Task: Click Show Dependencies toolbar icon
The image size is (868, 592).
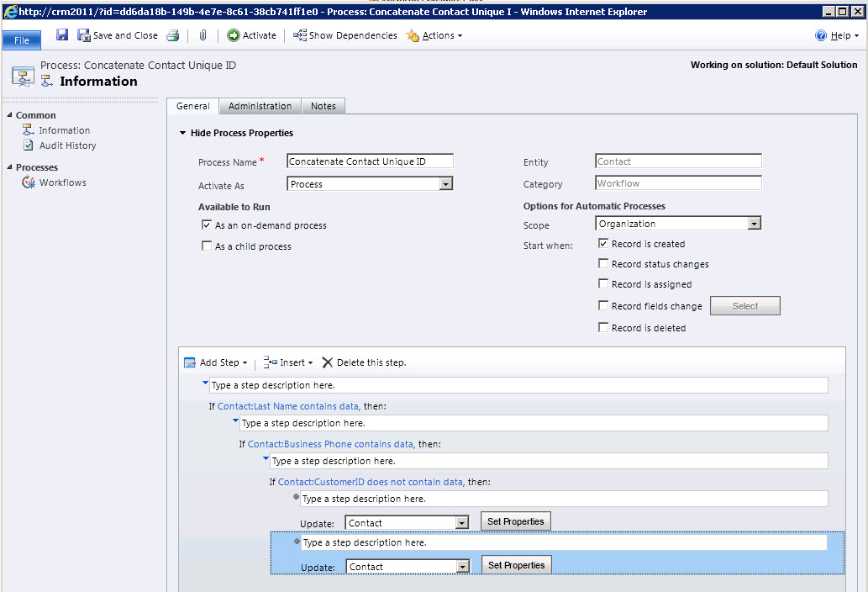Action: pyautogui.click(x=300, y=35)
